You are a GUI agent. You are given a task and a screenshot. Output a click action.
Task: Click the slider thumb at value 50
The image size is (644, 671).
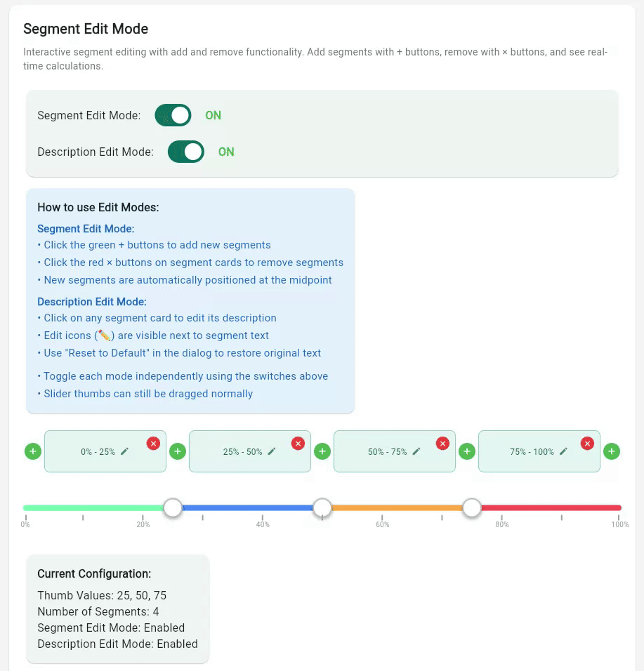[x=322, y=507]
